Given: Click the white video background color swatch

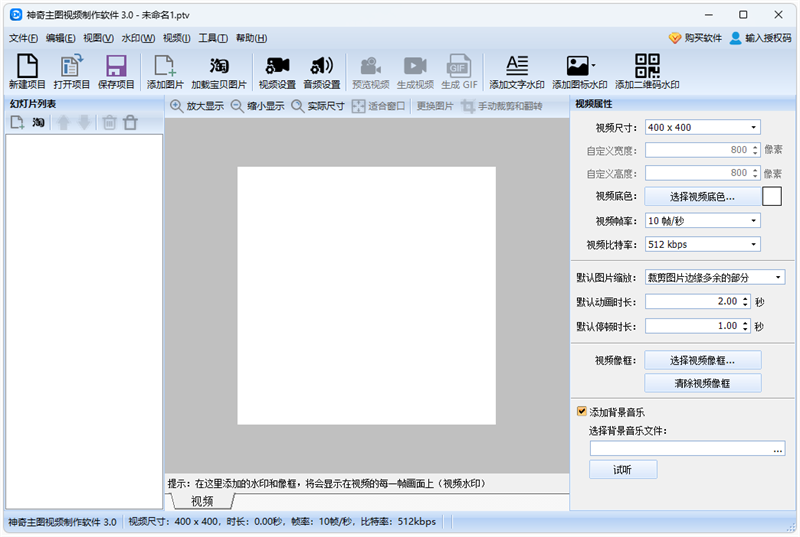Looking at the screenshot, I should click(x=771, y=196).
